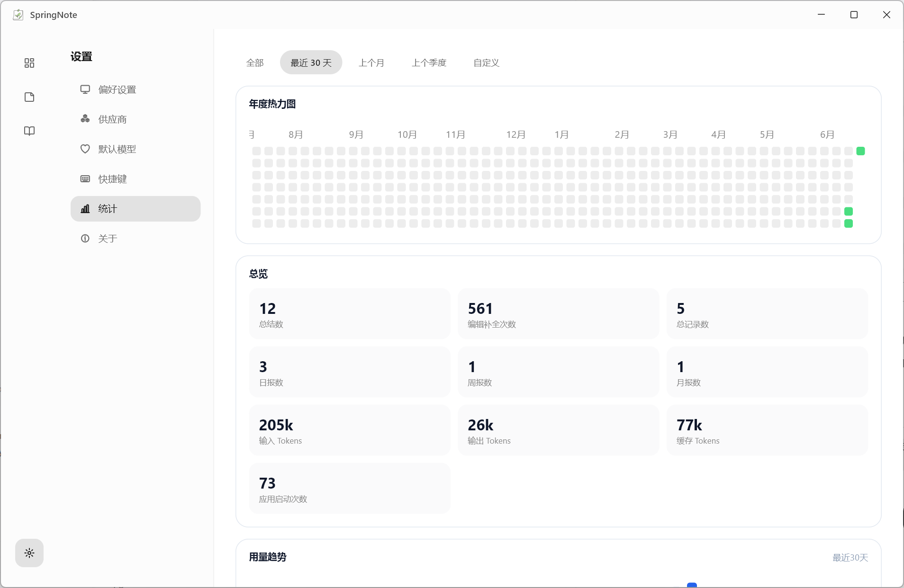
Task: Click the 12 总结数 stat card
Action: 350,314
